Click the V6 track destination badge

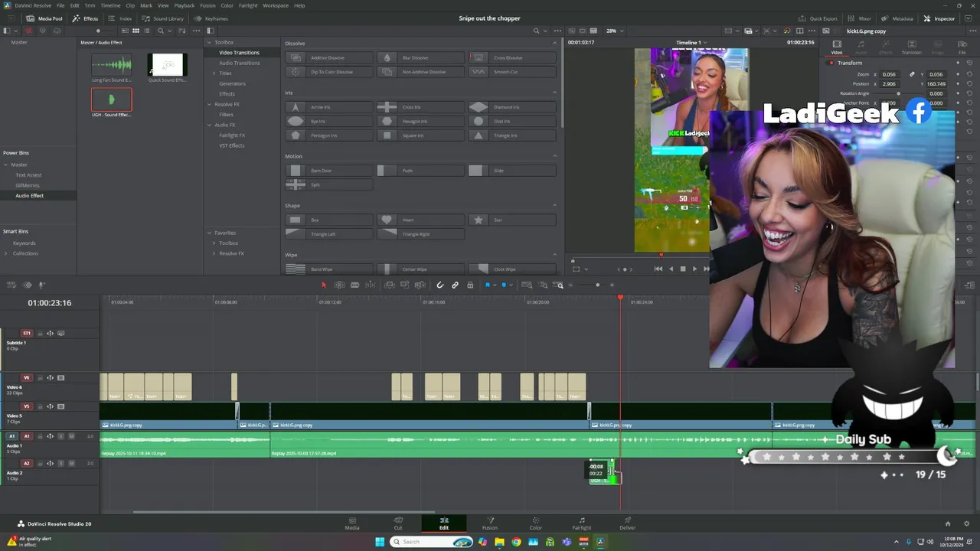tap(27, 377)
